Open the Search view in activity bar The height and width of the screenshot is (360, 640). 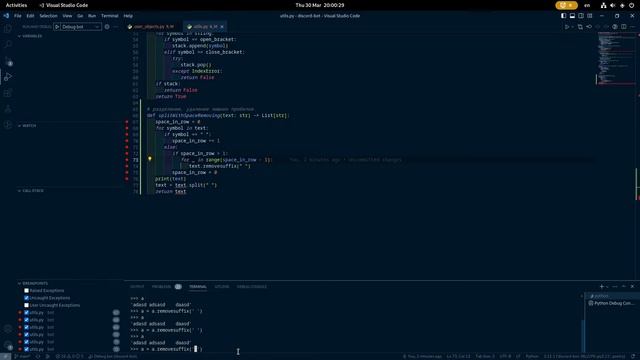click(8, 44)
